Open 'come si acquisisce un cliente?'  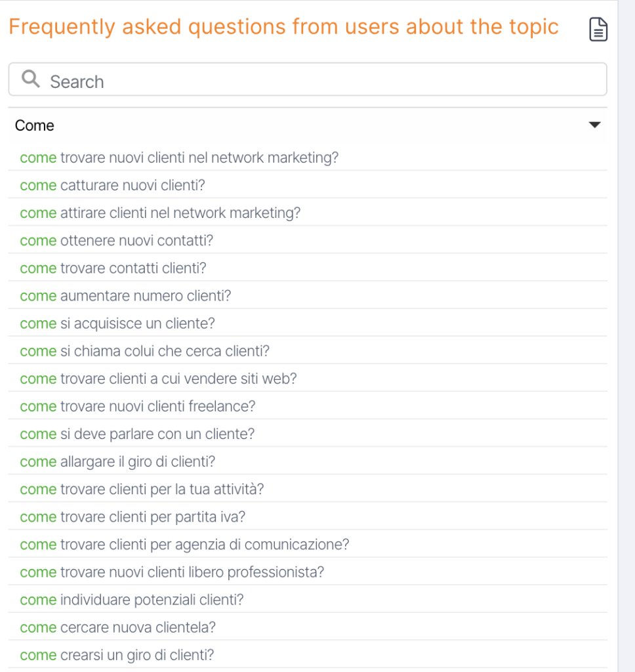pos(117,324)
